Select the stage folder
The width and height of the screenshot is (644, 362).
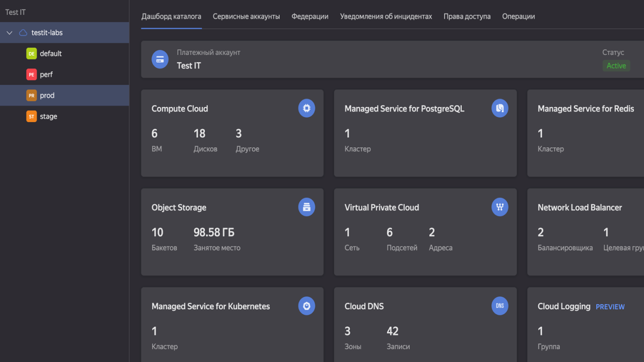tap(48, 116)
